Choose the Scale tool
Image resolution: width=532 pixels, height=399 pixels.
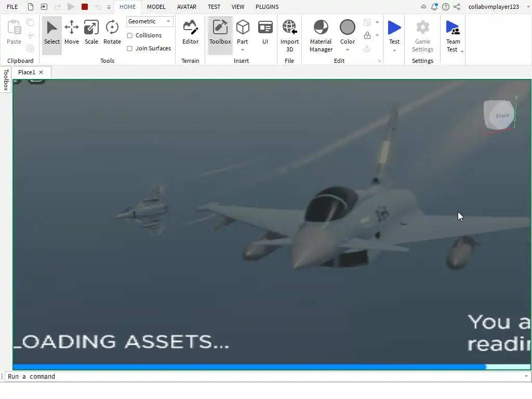pyautogui.click(x=91, y=33)
